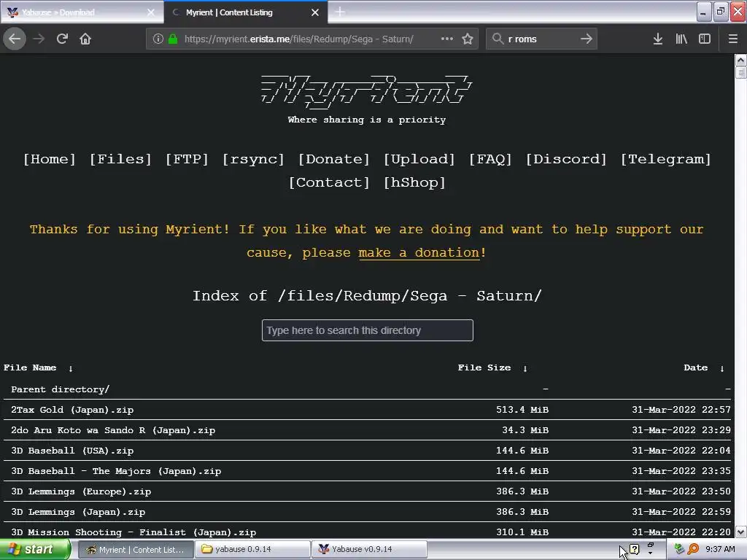This screenshot has height=560, width=747.
Task: Open the browser home page icon
Action: (85, 39)
